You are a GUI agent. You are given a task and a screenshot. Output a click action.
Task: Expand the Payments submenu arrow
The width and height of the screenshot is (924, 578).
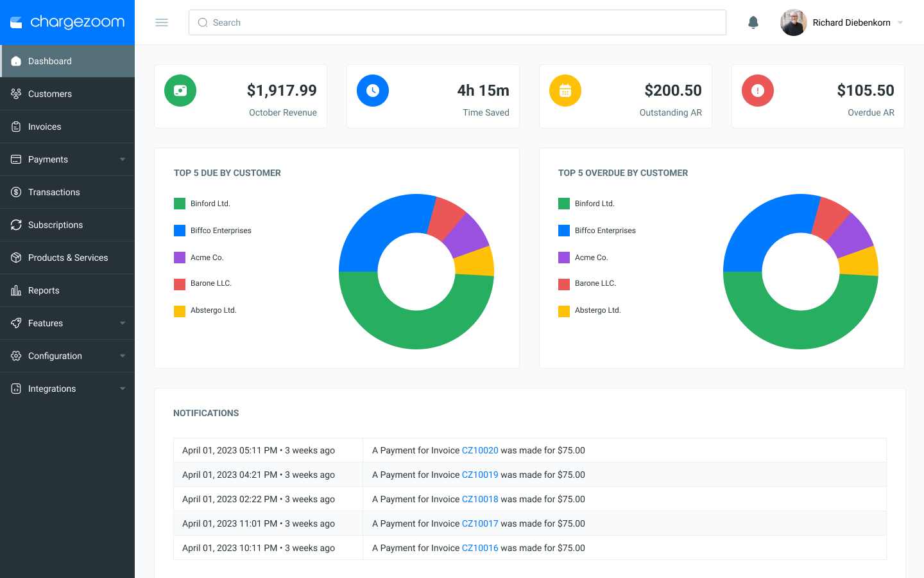coord(123,159)
